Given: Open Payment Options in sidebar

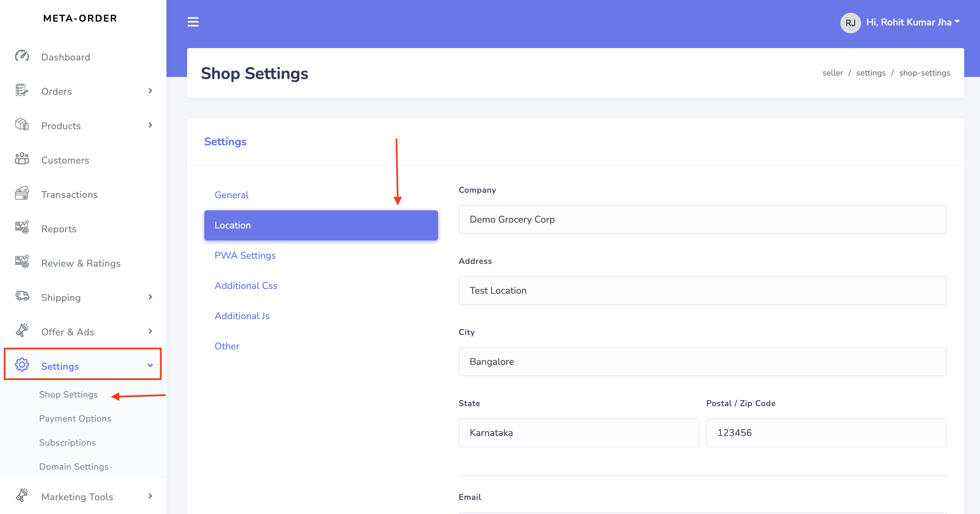Looking at the screenshot, I should point(75,418).
